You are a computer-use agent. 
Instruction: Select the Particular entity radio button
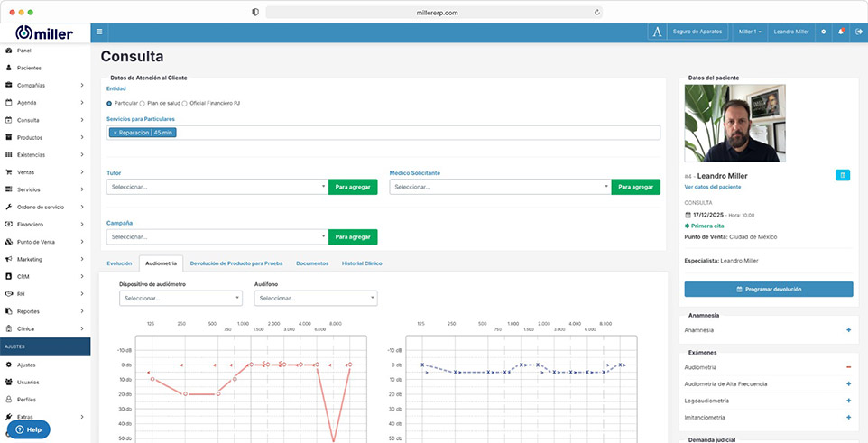[x=109, y=103]
